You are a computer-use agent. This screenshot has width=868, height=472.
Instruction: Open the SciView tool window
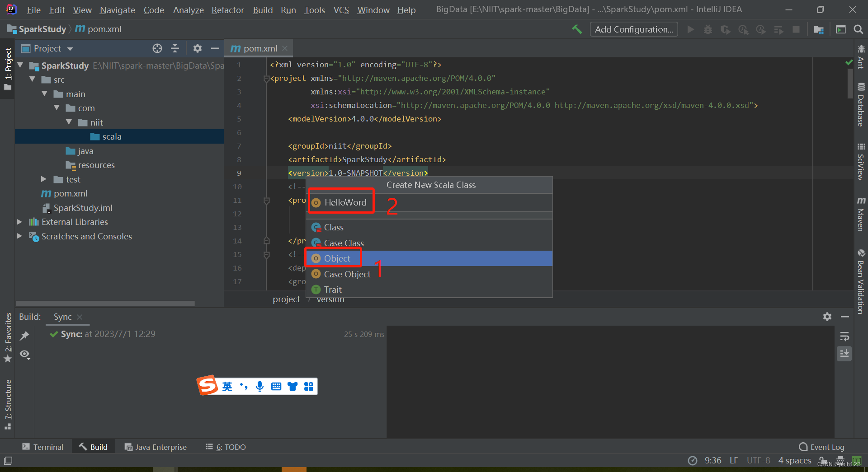click(861, 161)
